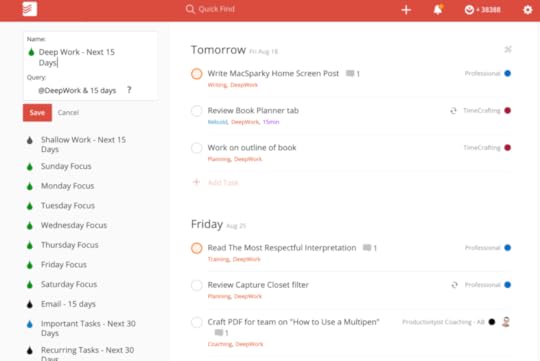Click Add Task under Tomorrow
This screenshot has width=540, height=361.
tap(216, 182)
